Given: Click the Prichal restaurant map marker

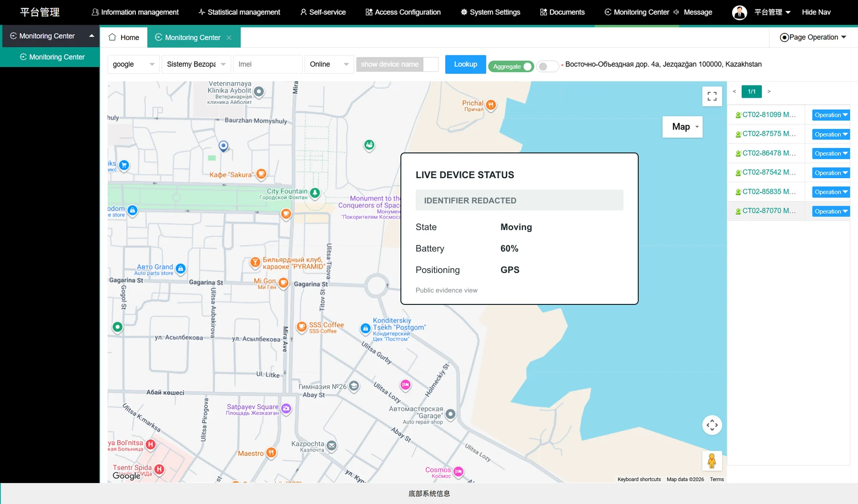Looking at the screenshot, I should point(491,105).
